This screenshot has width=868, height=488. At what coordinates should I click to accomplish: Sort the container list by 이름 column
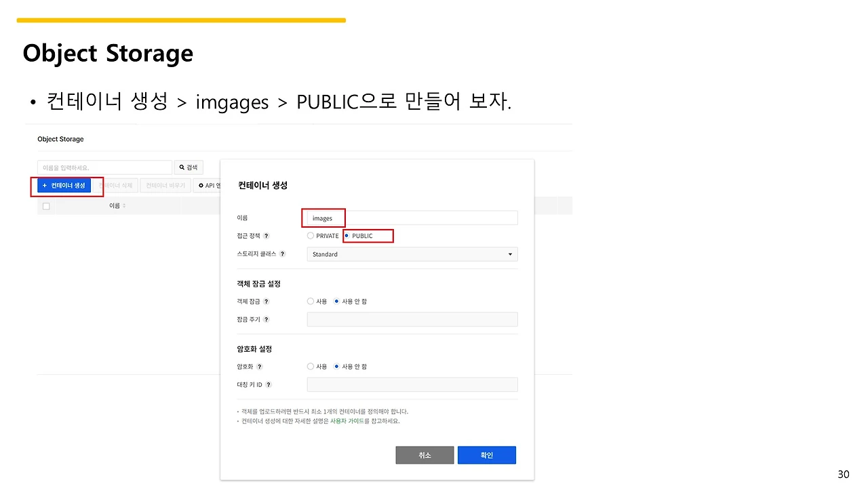(115, 205)
